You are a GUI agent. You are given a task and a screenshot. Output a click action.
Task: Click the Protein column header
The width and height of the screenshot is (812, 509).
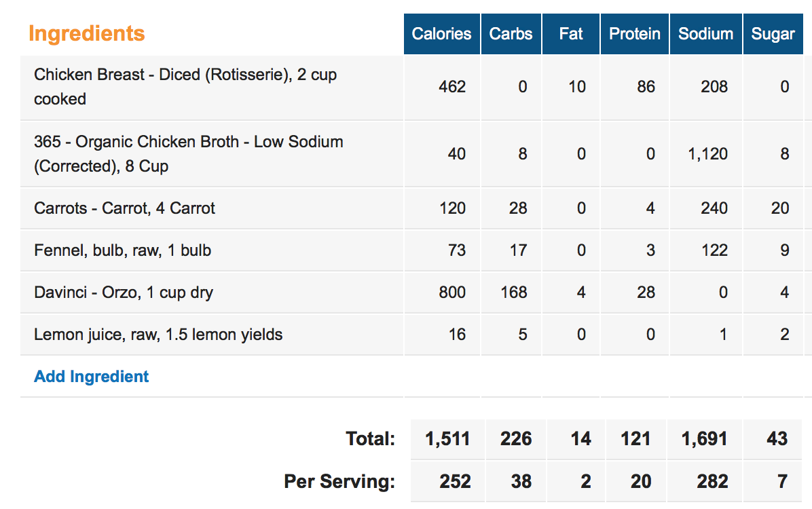pos(635,34)
